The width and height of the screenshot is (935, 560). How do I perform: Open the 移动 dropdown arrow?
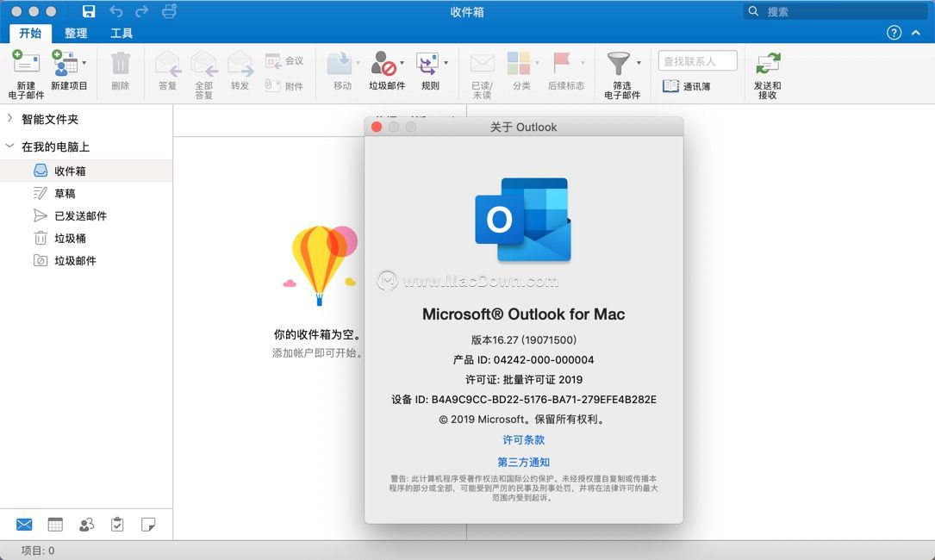pos(358,63)
